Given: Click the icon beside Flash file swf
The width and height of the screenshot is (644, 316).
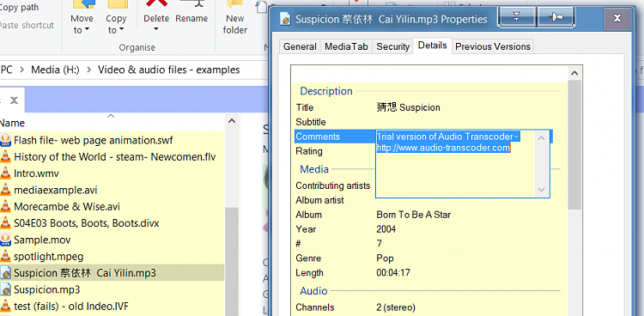Looking at the screenshot, I should click(5, 140).
